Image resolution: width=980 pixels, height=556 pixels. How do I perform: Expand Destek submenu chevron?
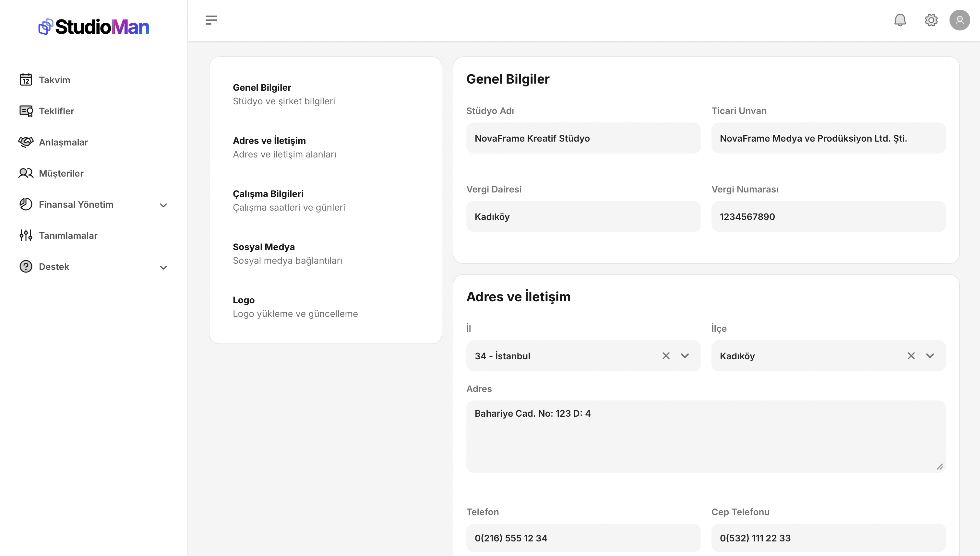coord(163,267)
